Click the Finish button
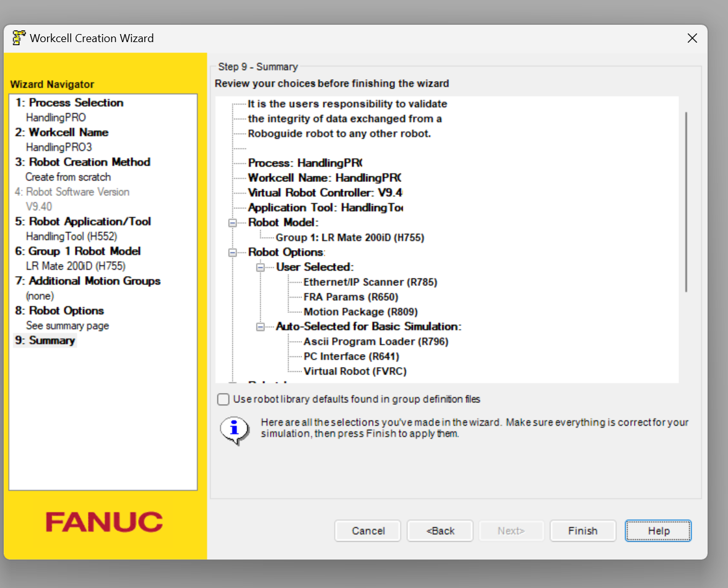The height and width of the screenshot is (588, 728). pyautogui.click(x=583, y=530)
